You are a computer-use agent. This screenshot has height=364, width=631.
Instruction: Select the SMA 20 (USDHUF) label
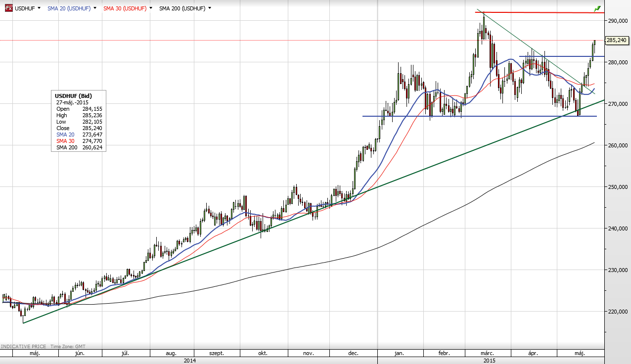click(69, 8)
